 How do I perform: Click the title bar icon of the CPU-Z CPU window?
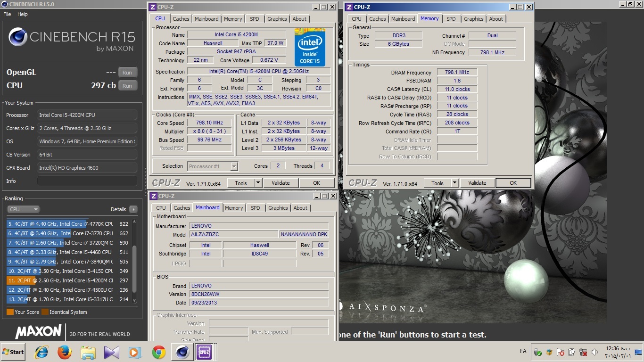[x=152, y=7]
